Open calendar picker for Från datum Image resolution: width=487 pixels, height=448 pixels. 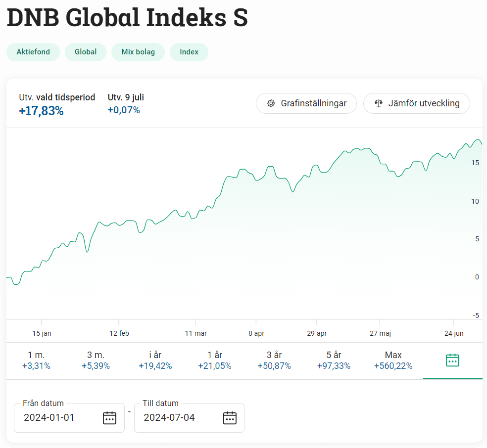click(109, 418)
